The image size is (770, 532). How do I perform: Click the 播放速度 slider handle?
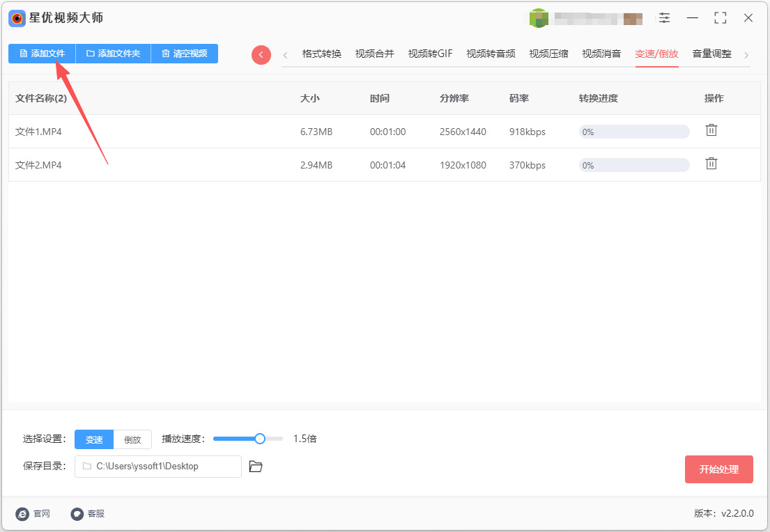260,439
